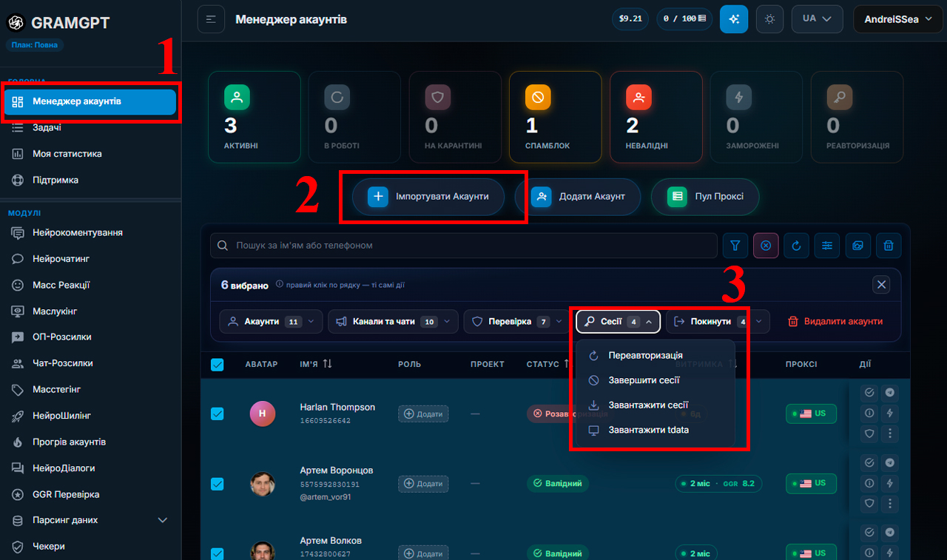Screen dimensions: 947x560
Task: Click shield icon in Артем Воронцов row
Action: pyautogui.click(x=870, y=503)
